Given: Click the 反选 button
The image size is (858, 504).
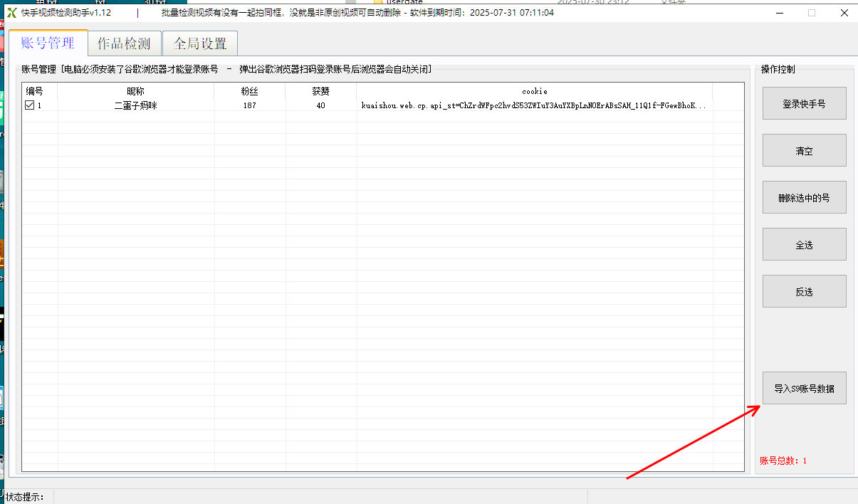Looking at the screenshot, I should click(804, 291).
